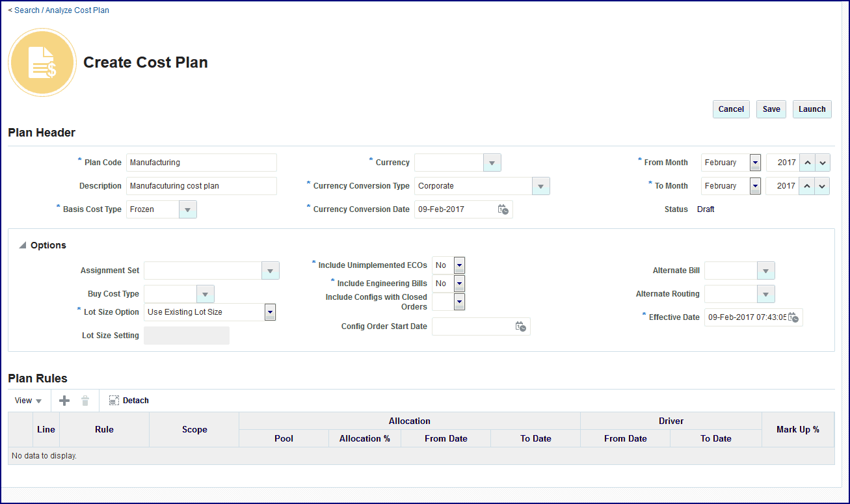850x504 pixels.
Task: Click the To Month year field
Action: [x=782, y=186]
